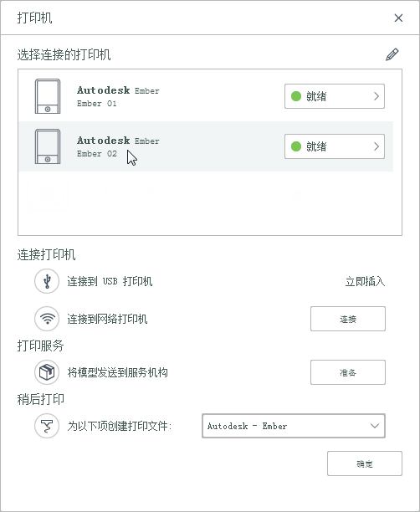Click the 准备 prepare button

point(348,372)
